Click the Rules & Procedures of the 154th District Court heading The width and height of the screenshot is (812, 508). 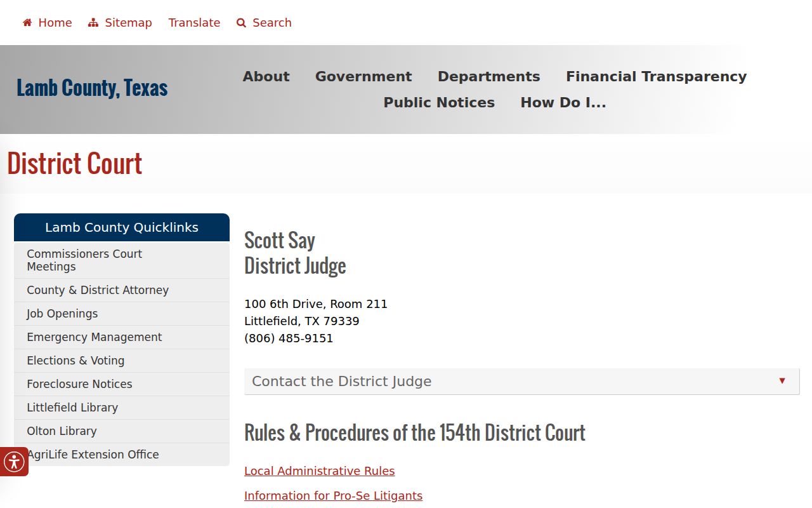click(x=415, y=432)
